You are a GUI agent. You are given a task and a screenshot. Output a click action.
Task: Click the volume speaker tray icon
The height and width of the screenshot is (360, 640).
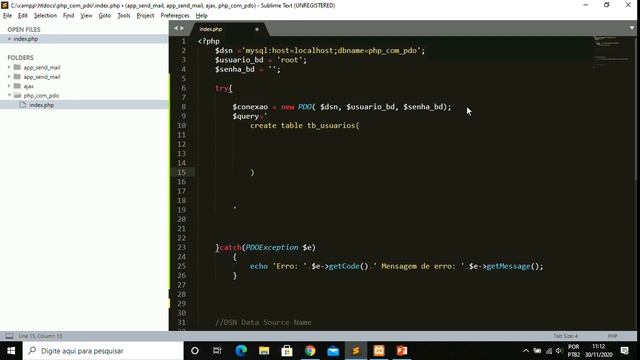coord(559,351)
